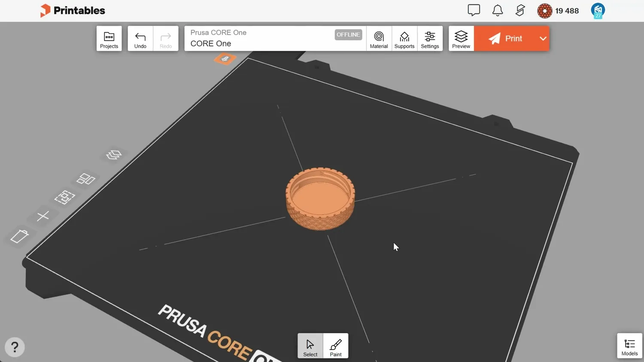Click the stacked layers icon beside the bed
Image resolution: width=644 pixels, height=362 pixels.
click(114, 155)
